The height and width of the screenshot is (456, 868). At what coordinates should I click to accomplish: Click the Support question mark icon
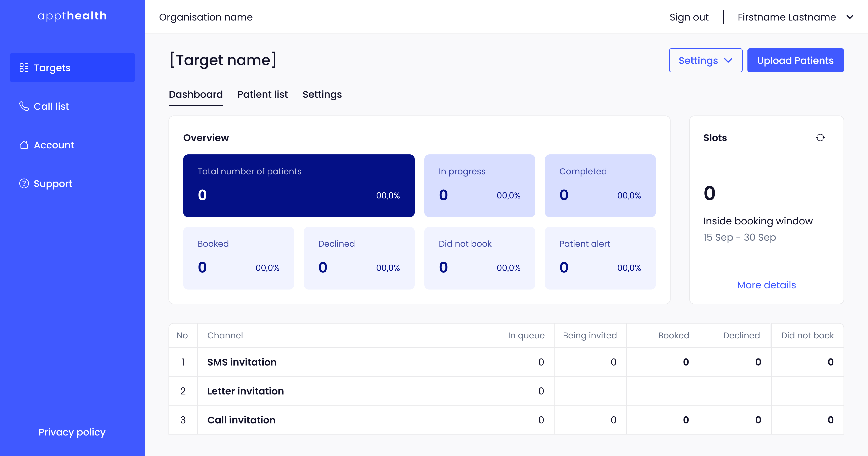[24, 183]
